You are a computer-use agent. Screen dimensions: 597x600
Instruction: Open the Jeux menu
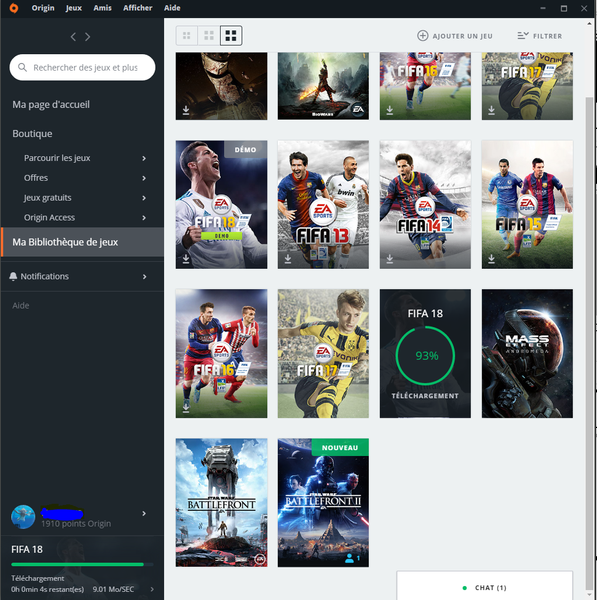click(x=73, y=8)
